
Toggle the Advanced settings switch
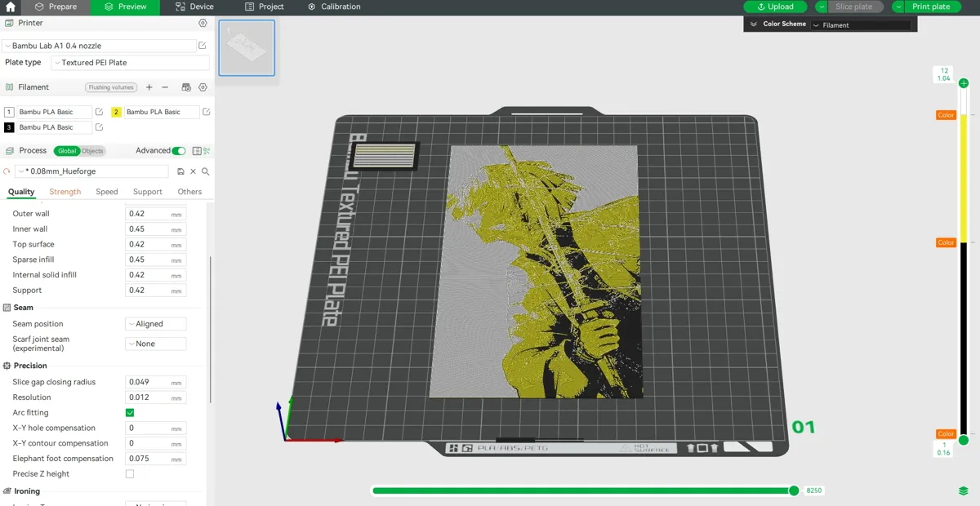click(x=179, y=151)
